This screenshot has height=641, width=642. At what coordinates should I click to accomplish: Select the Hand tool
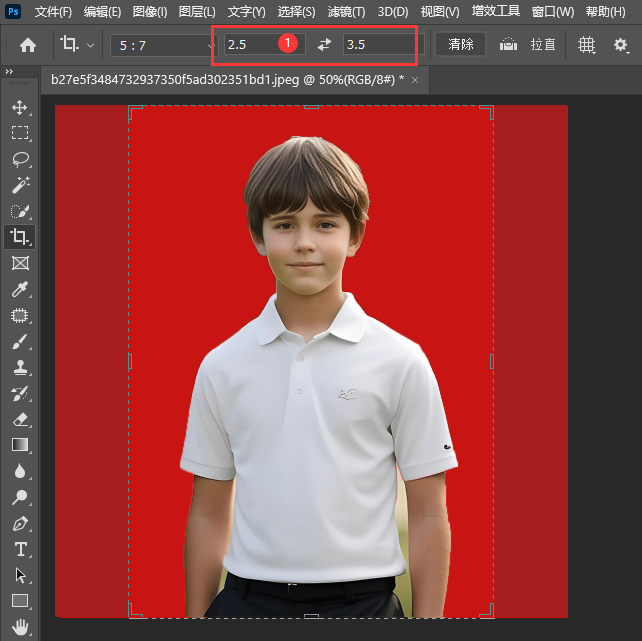(x=19, y=627)
